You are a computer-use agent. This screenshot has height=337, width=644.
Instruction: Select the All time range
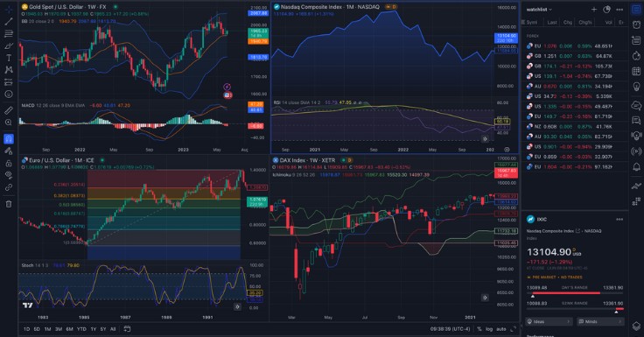pos(113,329)
